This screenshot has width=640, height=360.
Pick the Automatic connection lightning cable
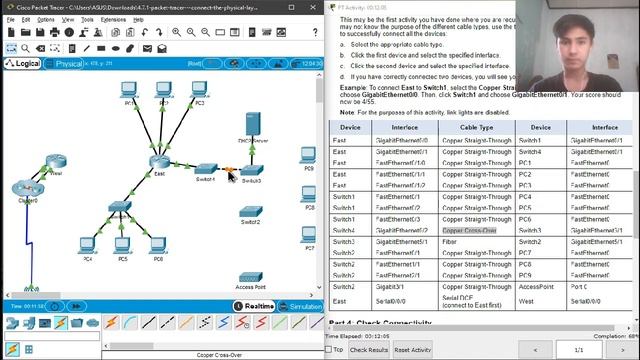pos(111,322)
